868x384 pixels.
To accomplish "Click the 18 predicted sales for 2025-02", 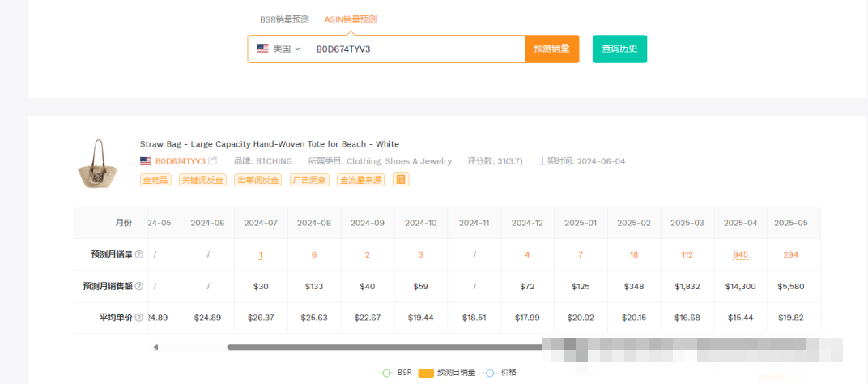I will coord(634,255).
